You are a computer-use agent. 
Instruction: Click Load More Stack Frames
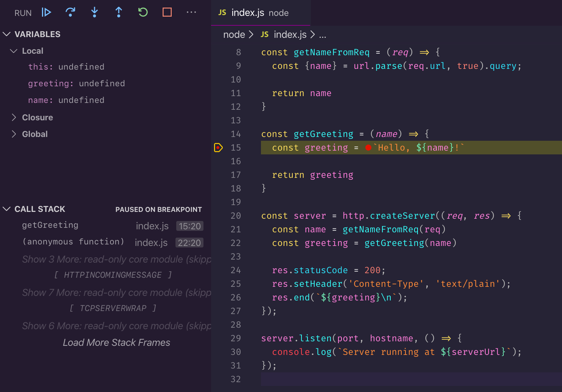116,342
